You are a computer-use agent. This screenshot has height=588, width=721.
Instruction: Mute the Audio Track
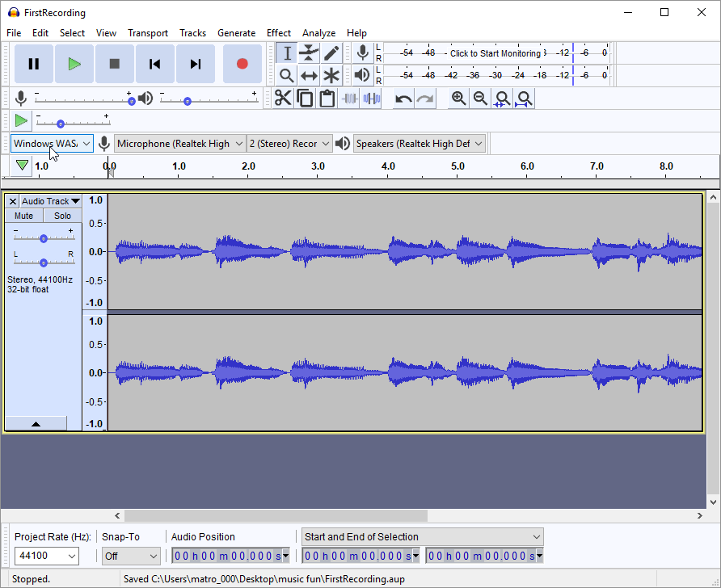[24, 216]
